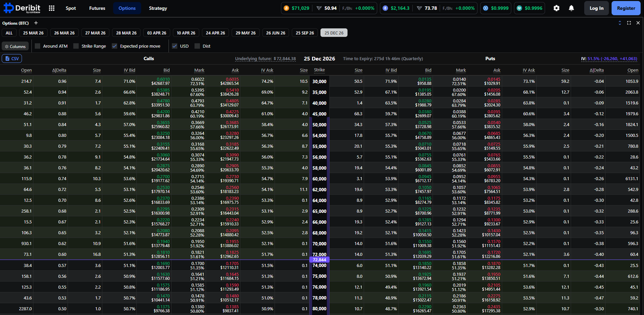Click underlying future $72,844.38 link
This screenshot has height=315, width=644.
[265, 59]
